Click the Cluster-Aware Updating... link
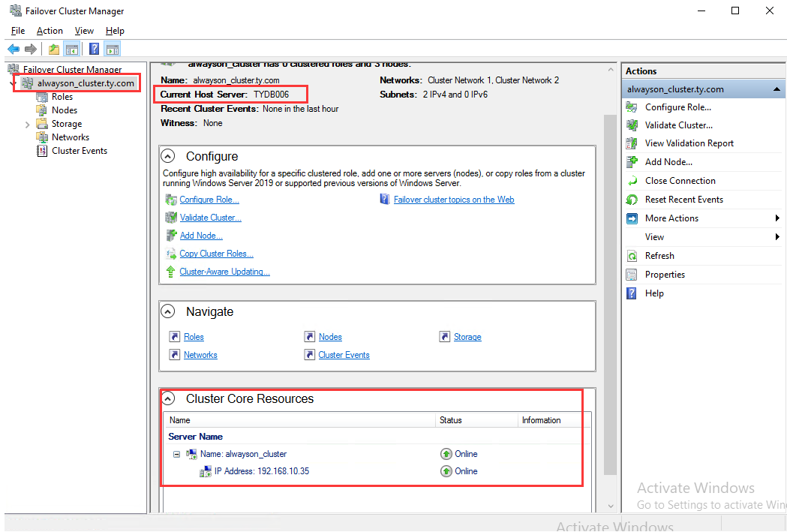 coord(224,272)
